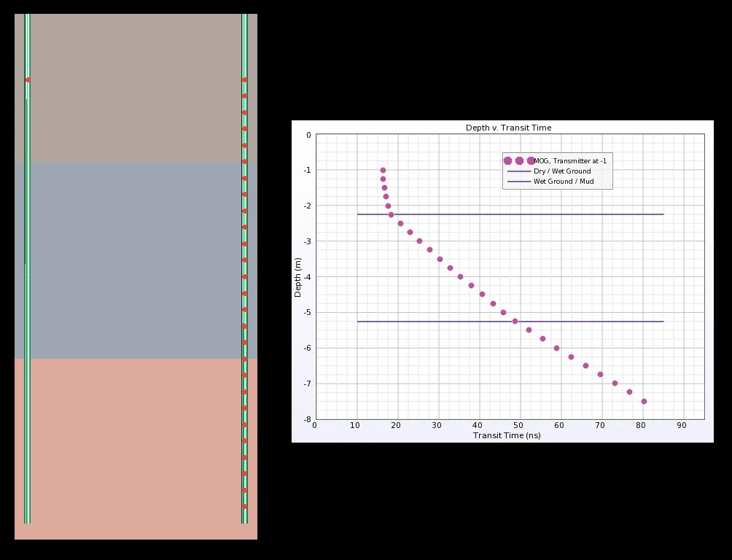732x560 pixels.
Task: Select the data point at depth -1 m
Action: [x=383, y=171]
